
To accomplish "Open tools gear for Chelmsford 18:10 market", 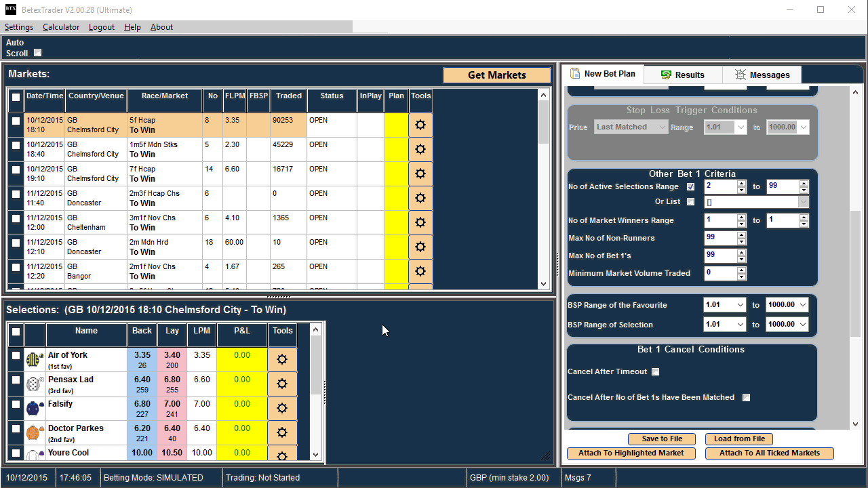I will (x=420, y=125).
